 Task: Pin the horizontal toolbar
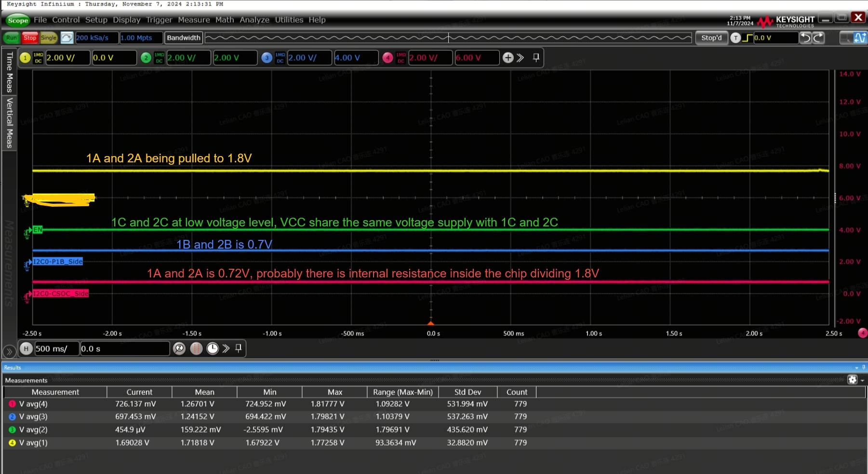238,348
